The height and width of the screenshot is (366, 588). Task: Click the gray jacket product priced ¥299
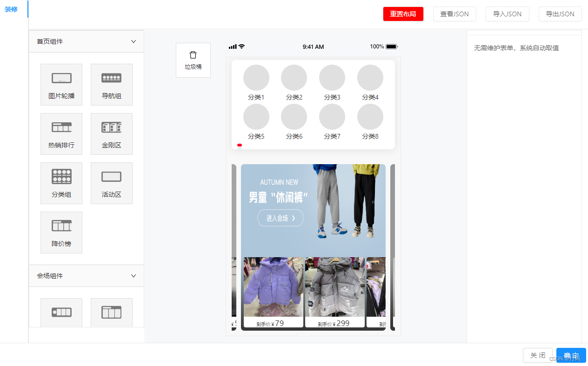(335, 287)
